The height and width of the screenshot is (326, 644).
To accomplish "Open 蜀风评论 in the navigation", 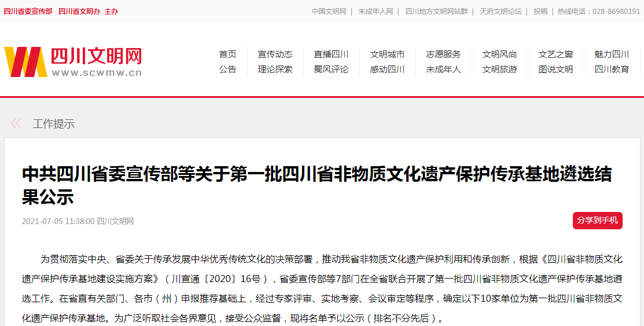I will pyautogui.click(x=331, y=69).
